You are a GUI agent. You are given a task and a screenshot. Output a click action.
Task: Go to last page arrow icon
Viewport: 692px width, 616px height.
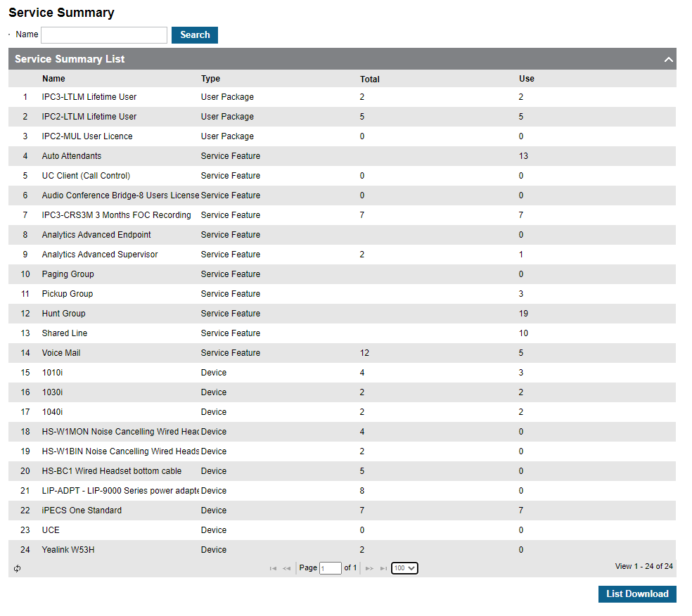point(383,568)
